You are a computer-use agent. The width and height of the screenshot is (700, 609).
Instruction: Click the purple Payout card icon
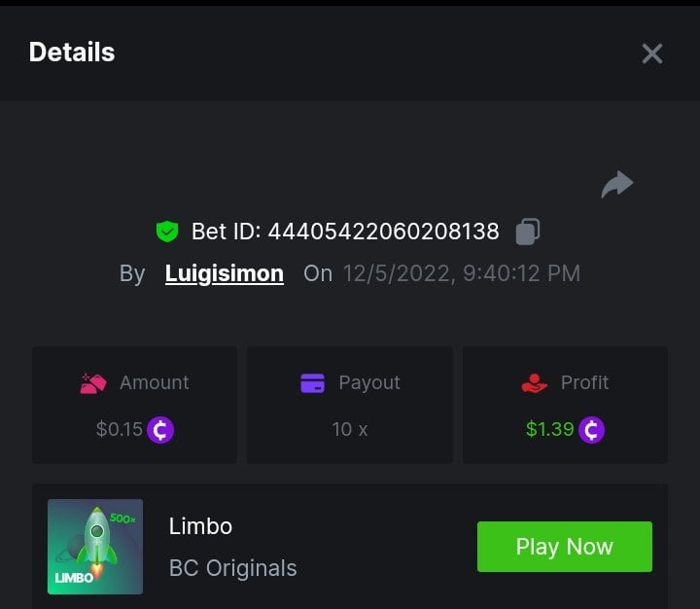pyautogui.click(x=312, y=383)
